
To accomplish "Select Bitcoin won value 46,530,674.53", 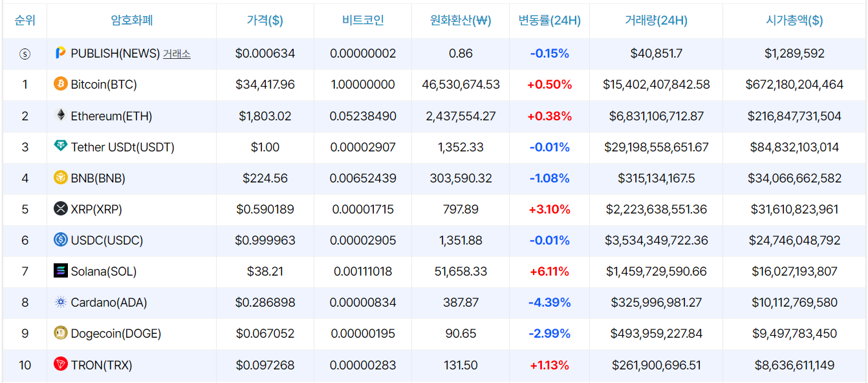I will (x=461, y=84).
